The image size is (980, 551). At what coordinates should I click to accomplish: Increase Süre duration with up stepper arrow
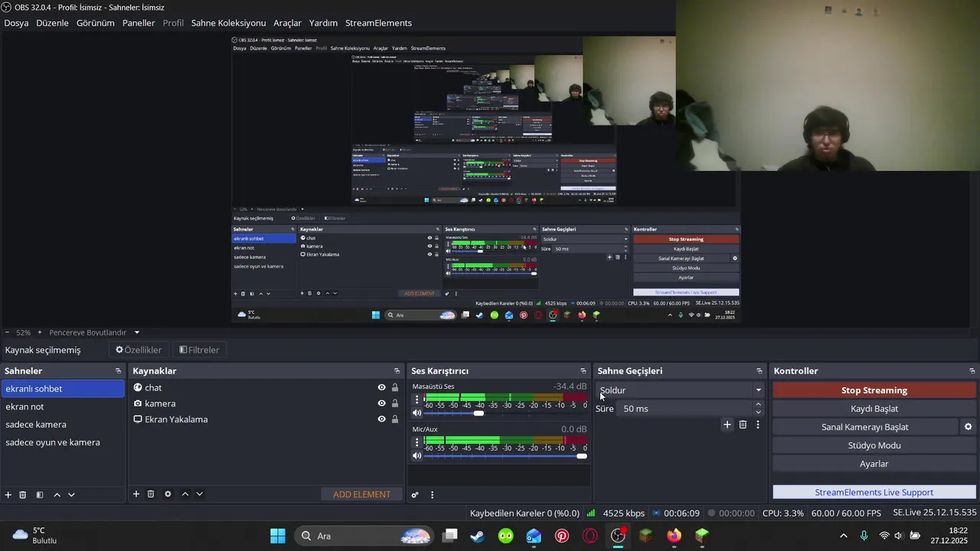coord(759,404)
